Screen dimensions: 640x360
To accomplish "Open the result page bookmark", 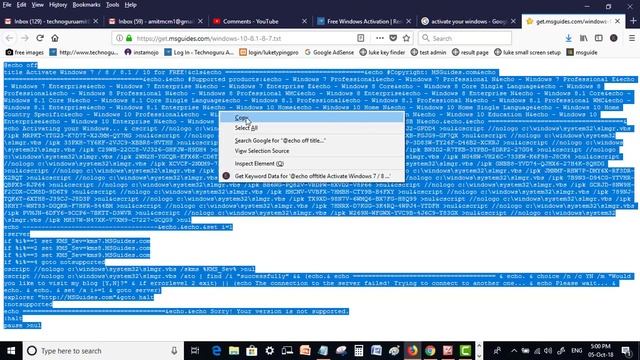I will click(x=470, y=52).
